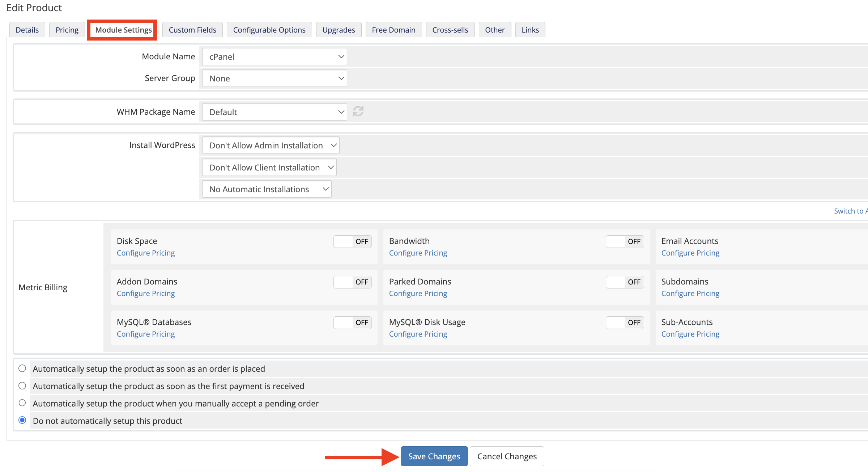Select automatic setup when order is placed
The height and width of the screenshot is (472, 868).
point(22,368)
